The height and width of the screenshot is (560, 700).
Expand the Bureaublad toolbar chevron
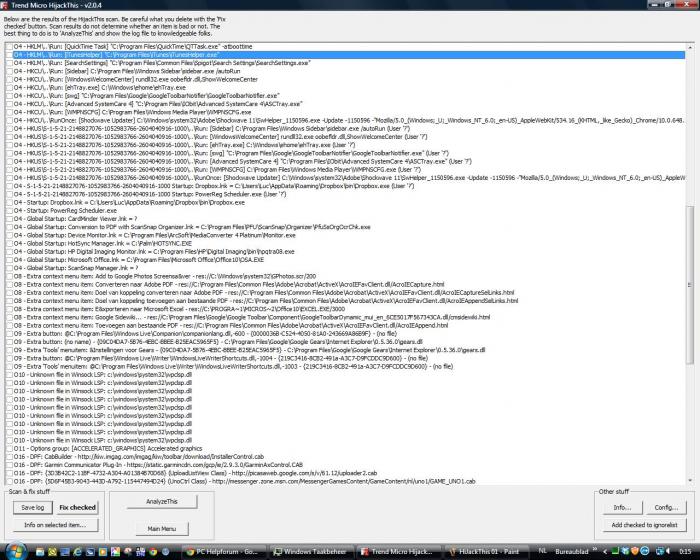pos(595,549)
